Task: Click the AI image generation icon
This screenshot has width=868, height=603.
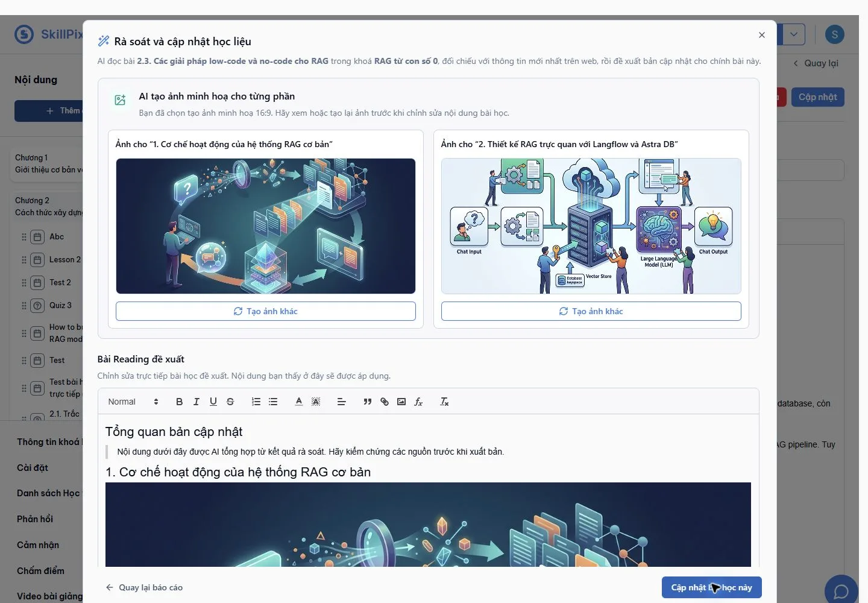Action: (x=120, y=100)
